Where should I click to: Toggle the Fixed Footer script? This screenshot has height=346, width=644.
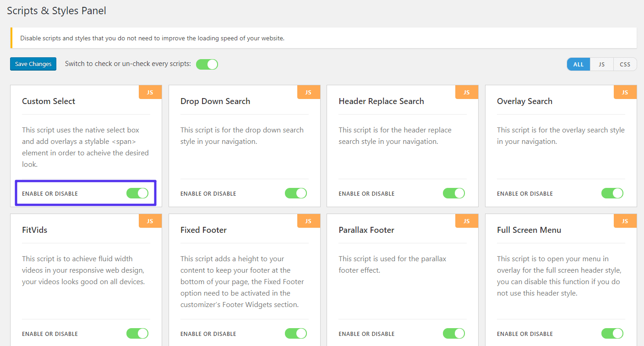[295, 333]
